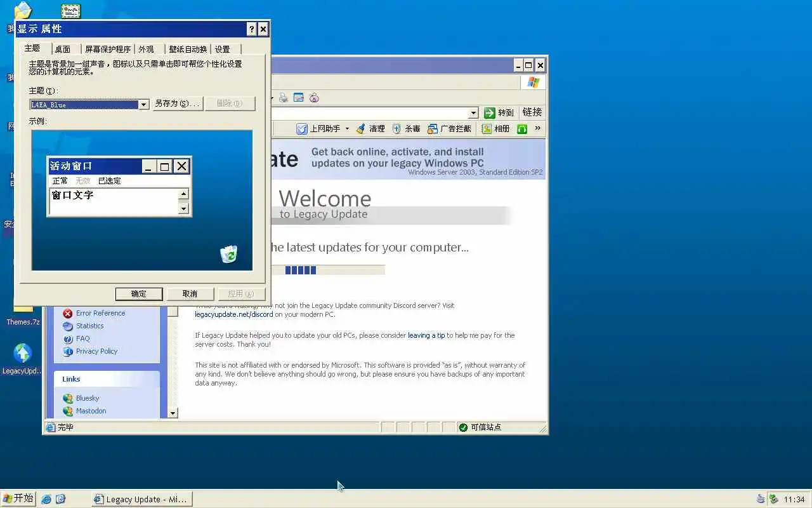The height and width of the screenshot is (508, 812).
Task: Expand the 上网助手 dropdown arrow
Action: click(347, 128)
